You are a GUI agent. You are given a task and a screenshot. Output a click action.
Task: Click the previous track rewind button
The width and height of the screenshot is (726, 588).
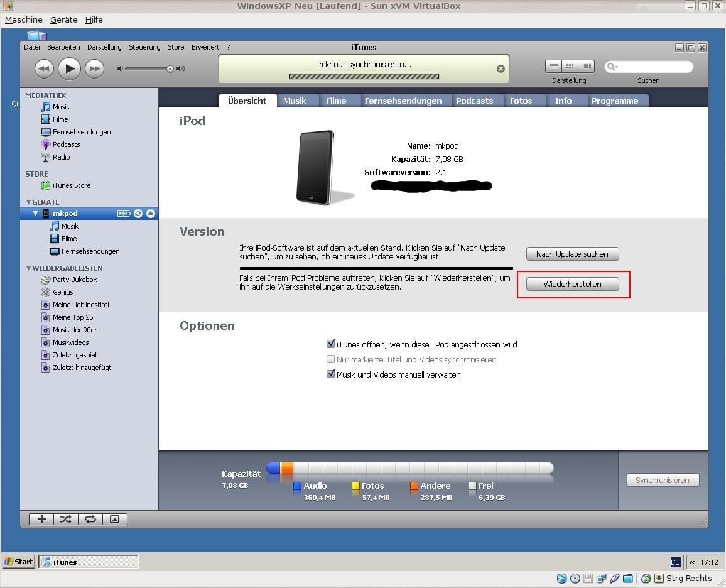[44, 69]
